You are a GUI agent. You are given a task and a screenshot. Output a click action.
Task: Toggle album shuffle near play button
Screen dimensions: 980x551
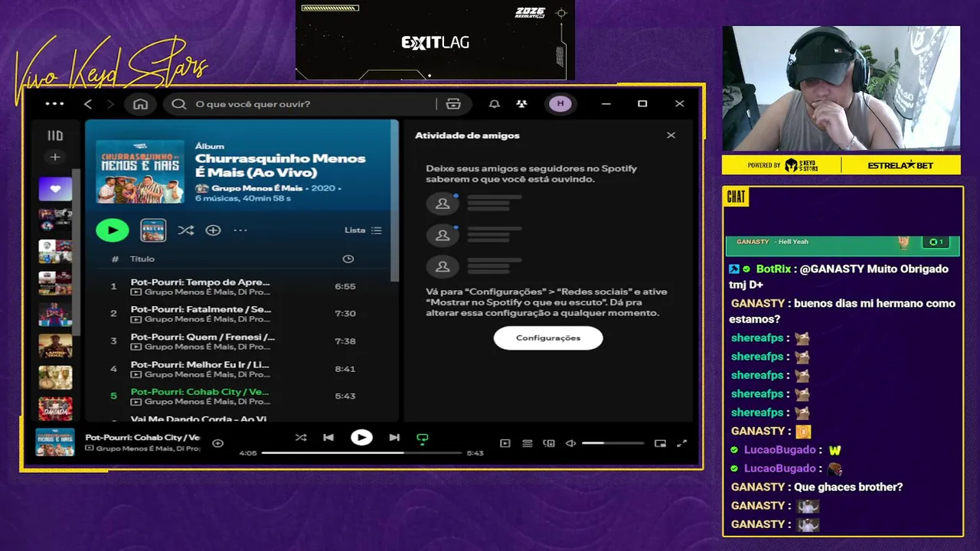(185, 230)
